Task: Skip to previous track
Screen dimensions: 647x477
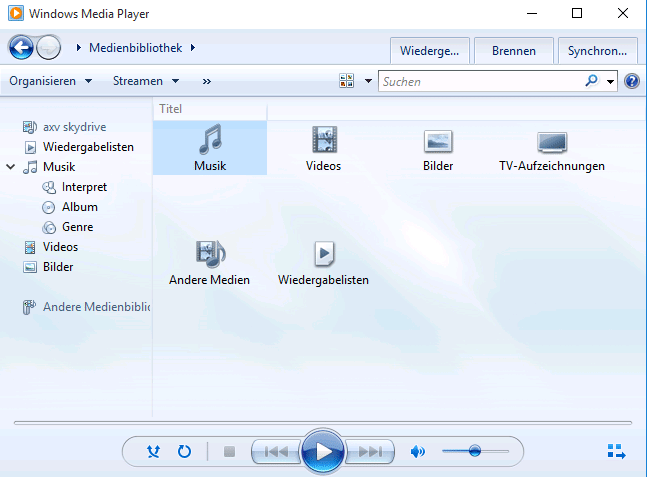Action: (x=276, y=451)
